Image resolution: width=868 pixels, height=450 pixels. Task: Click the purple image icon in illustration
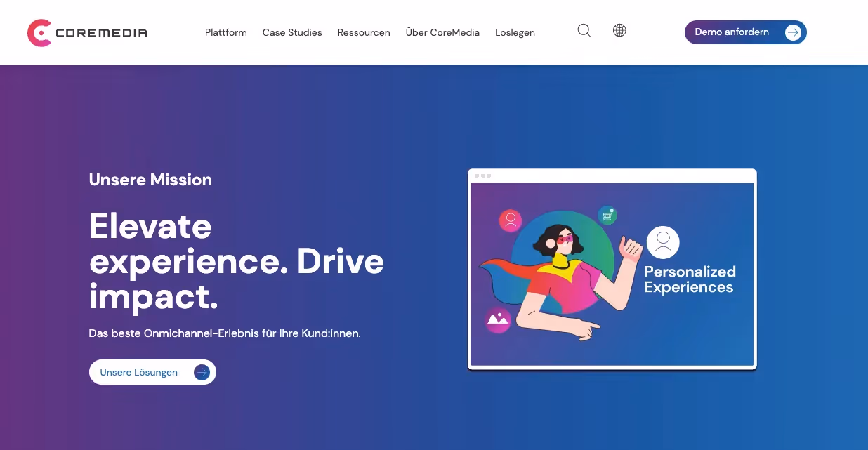point(498,320)
